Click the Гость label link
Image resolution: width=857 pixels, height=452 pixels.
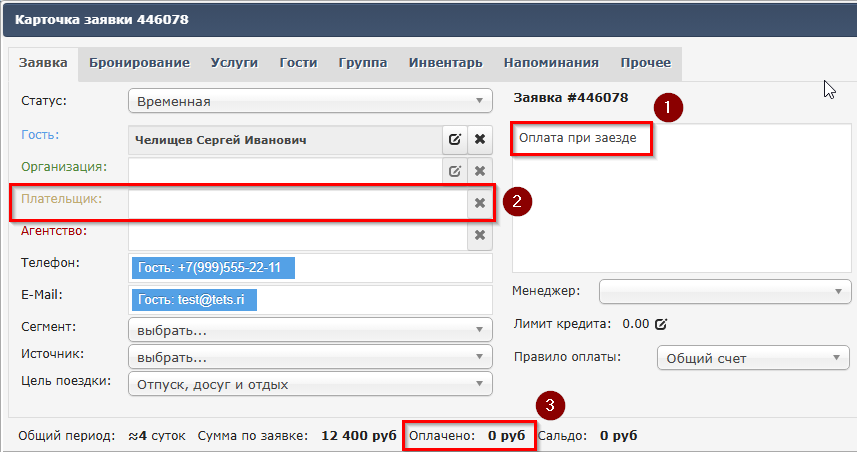40,135
